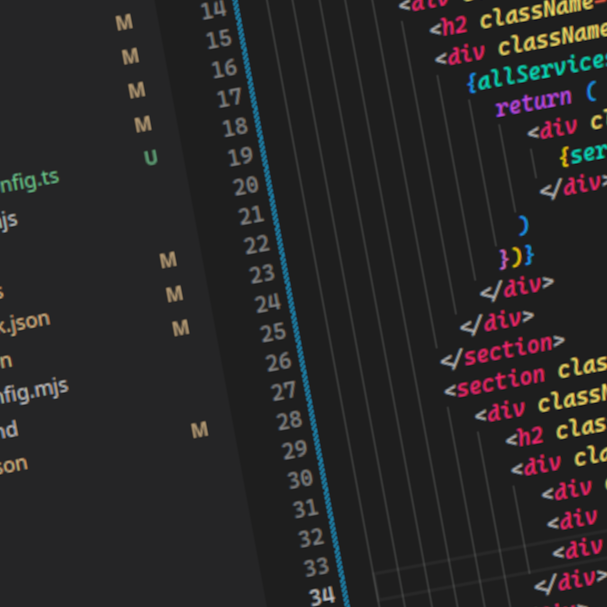Click the green 'U' untracked status badge
The image size is (607, 607).
(151, 157)
